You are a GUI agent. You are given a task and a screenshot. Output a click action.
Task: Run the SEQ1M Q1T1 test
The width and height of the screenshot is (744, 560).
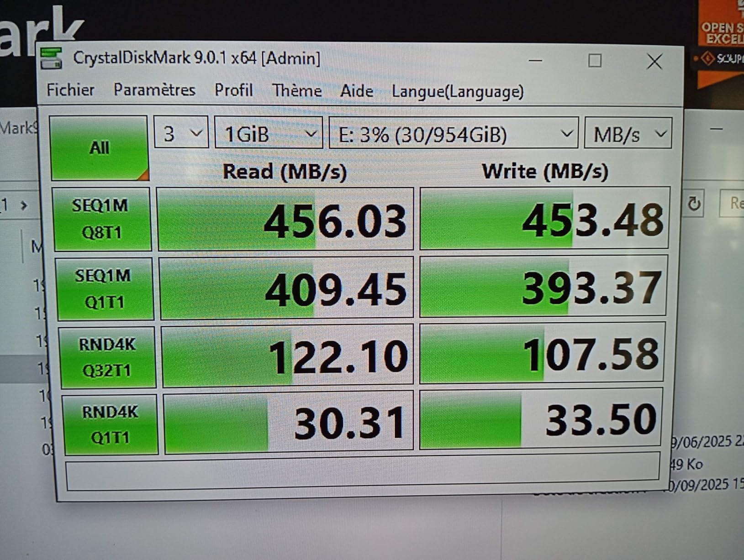coord(104,288)
